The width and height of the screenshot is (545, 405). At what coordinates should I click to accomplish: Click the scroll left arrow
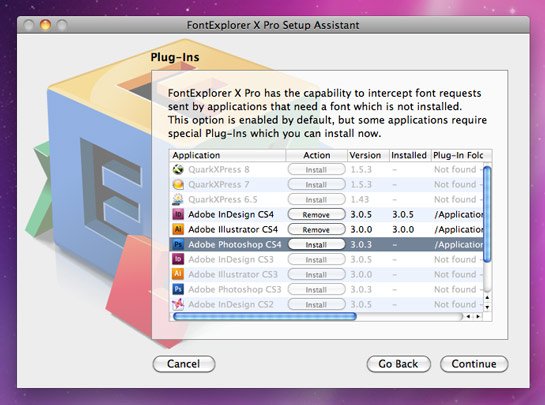click(468, 316)
